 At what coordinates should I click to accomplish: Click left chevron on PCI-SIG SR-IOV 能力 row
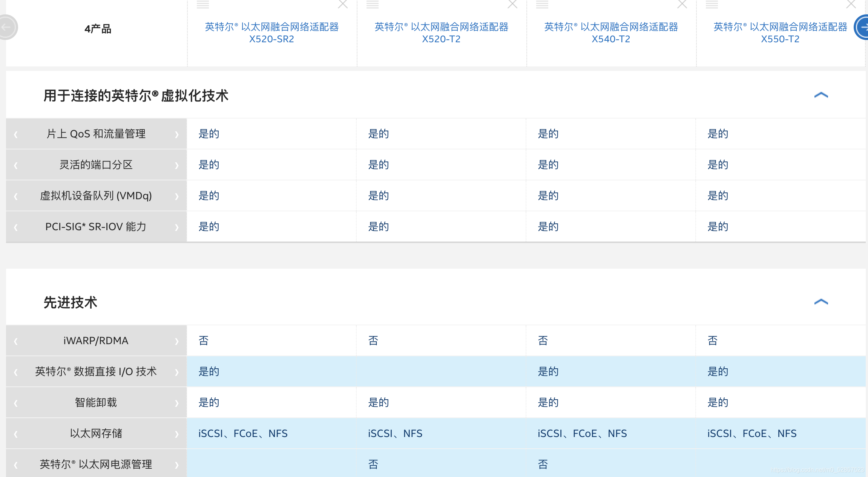tap(16, 227)
